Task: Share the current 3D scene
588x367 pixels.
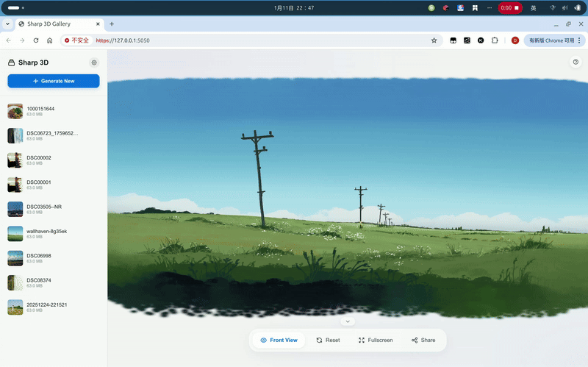Action: (423, 340)
